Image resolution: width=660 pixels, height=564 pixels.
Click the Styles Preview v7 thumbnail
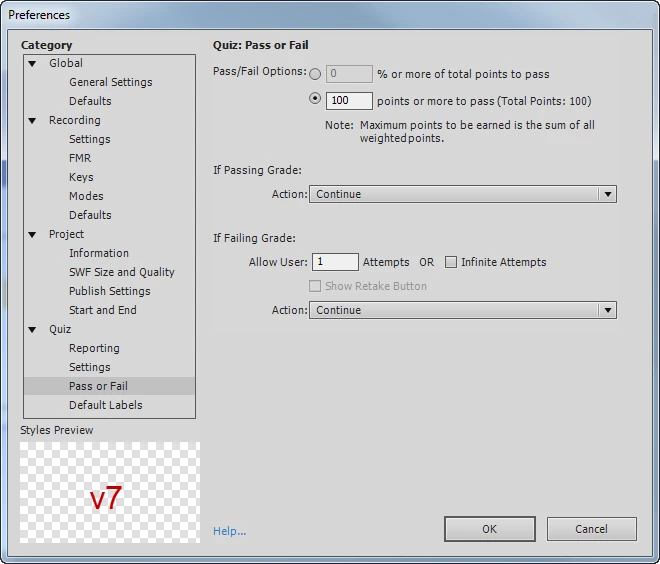click(x=110, y=492)
